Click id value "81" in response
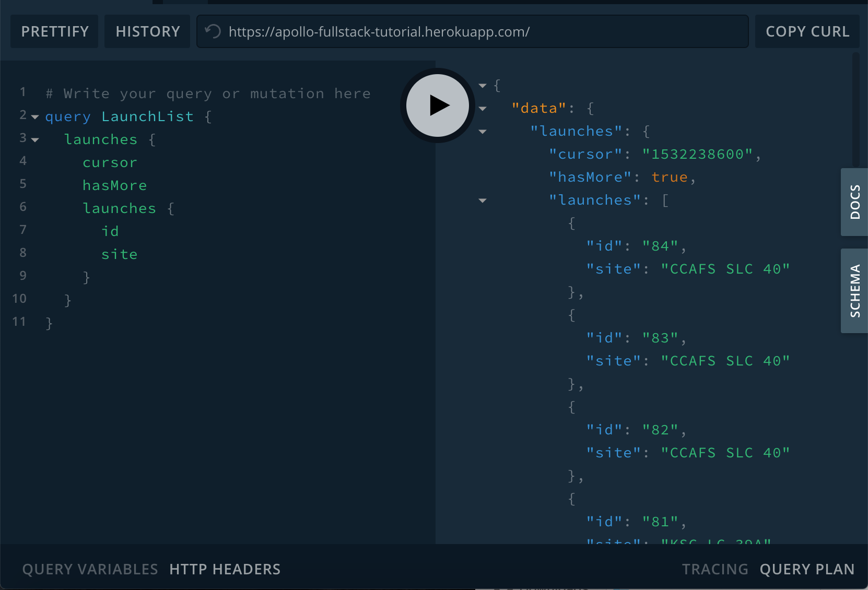The width and height of the screenshot is (868, 590). [x=660, y=522]
